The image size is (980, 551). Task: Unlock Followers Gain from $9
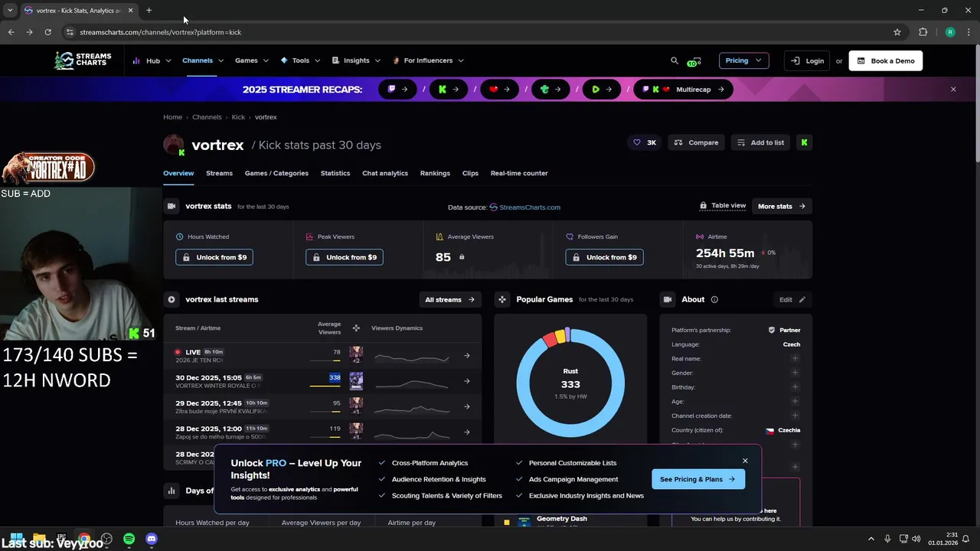pyautogui.click(x=604, y=257)
